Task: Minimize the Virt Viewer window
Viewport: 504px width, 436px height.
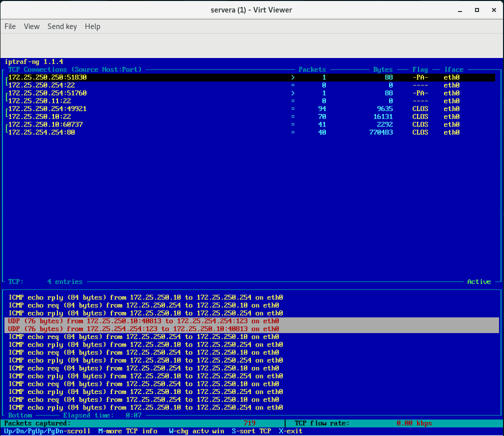Action: pyautogui.click(x=460, y=10)
